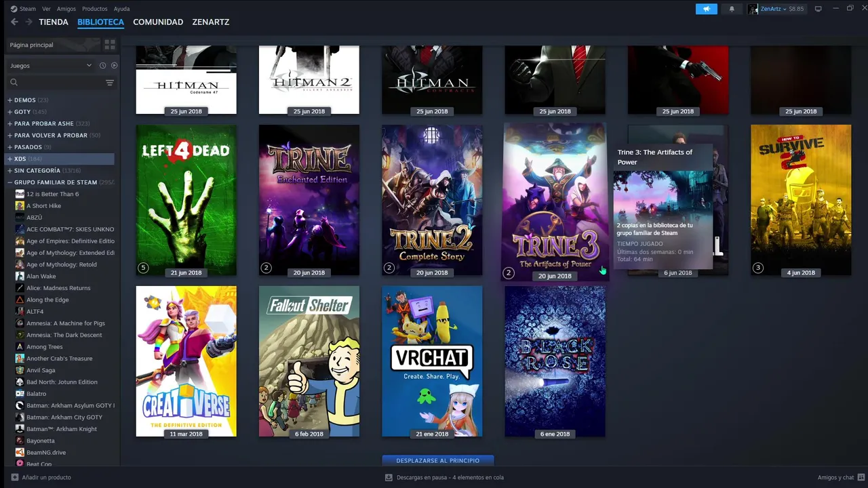The height and width of the screenshot is (488, 868).
Task: Open the downloads manager icon in status bar
Action: pos(389,477)
